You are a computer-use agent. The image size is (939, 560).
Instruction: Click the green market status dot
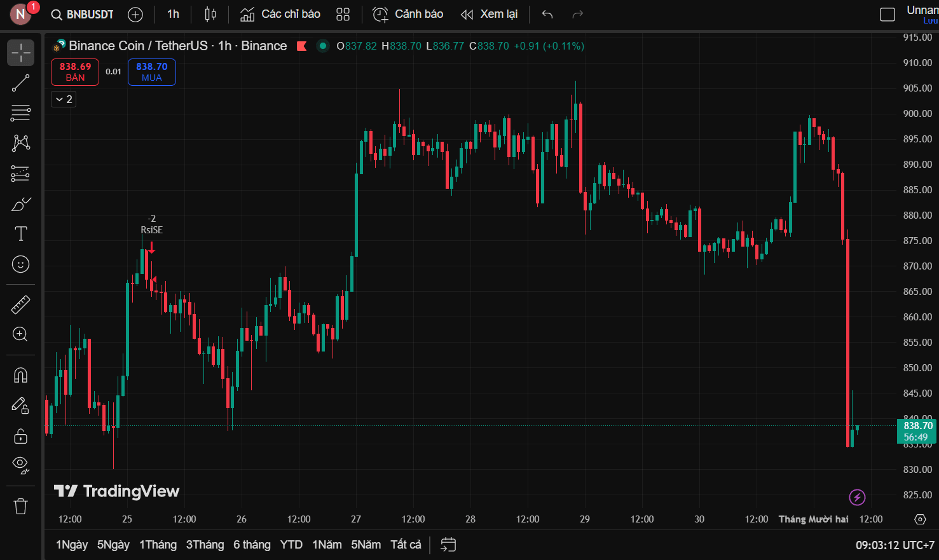click(x=323, y=46)
